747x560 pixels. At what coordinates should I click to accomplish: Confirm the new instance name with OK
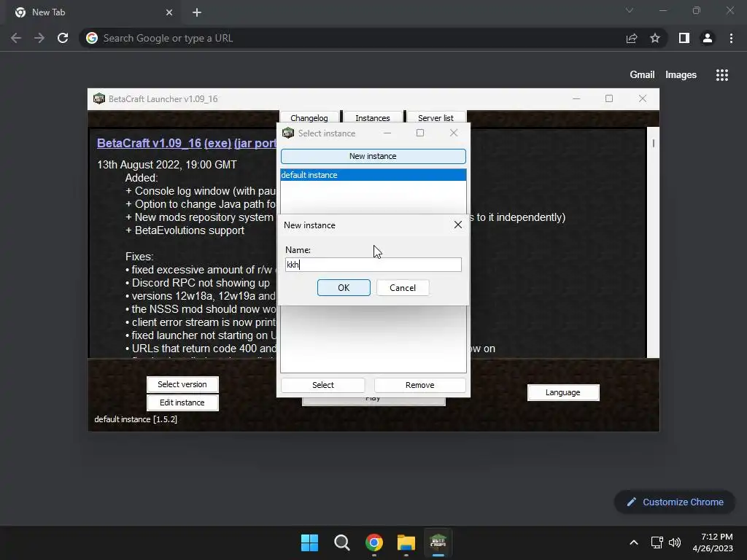click(x=344, y=287)
